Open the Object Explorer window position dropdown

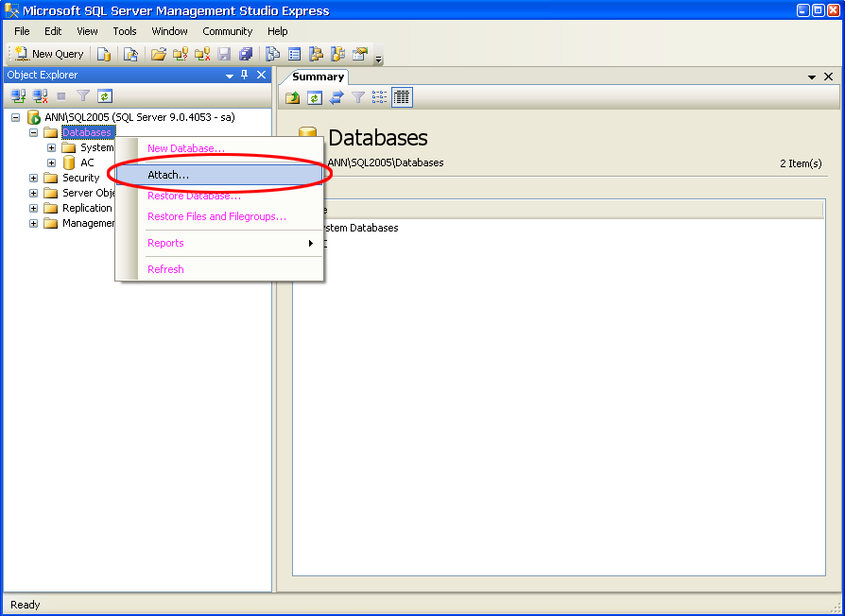229,75
